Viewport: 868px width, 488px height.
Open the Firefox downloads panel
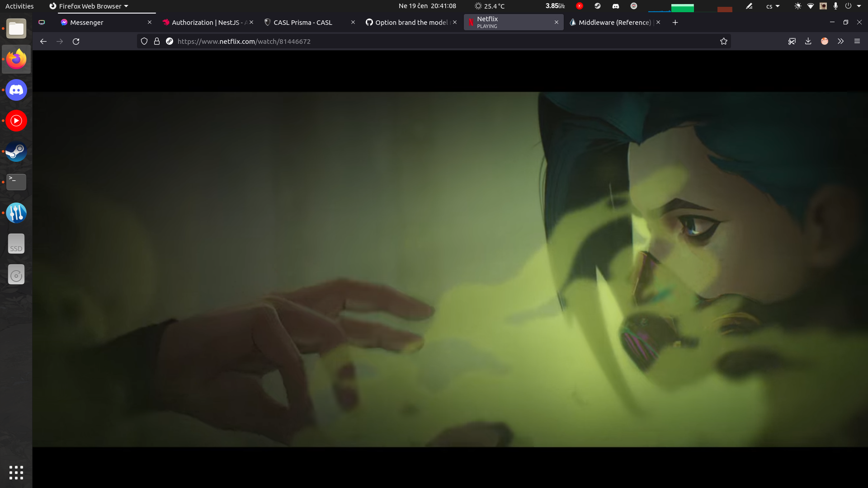pyautogui.click(x=808, y=41)
